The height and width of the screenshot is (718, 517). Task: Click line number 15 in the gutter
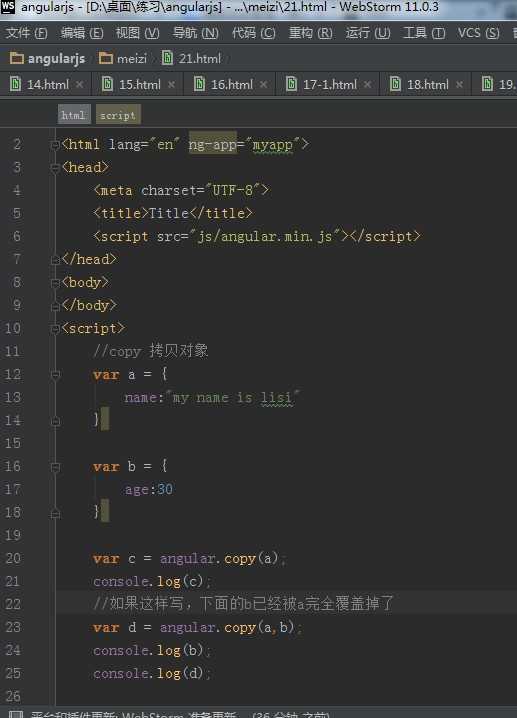[x=13, y=443]
